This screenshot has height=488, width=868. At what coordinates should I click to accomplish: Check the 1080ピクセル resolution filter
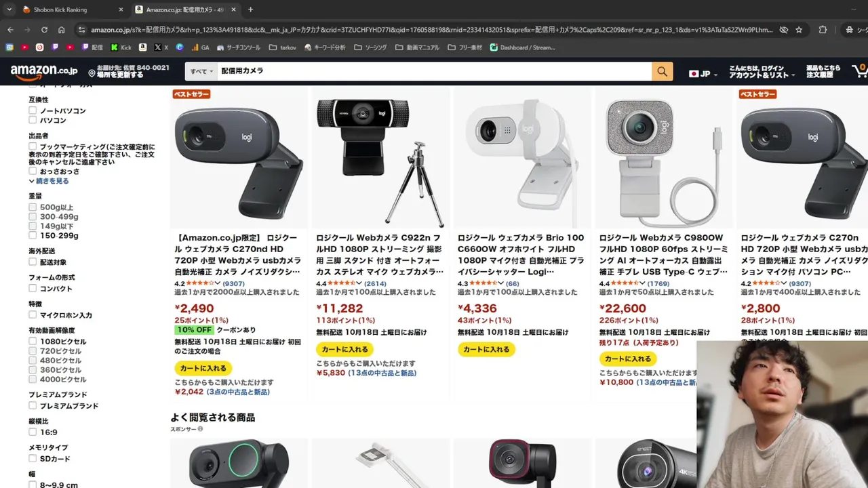point(33,342)
